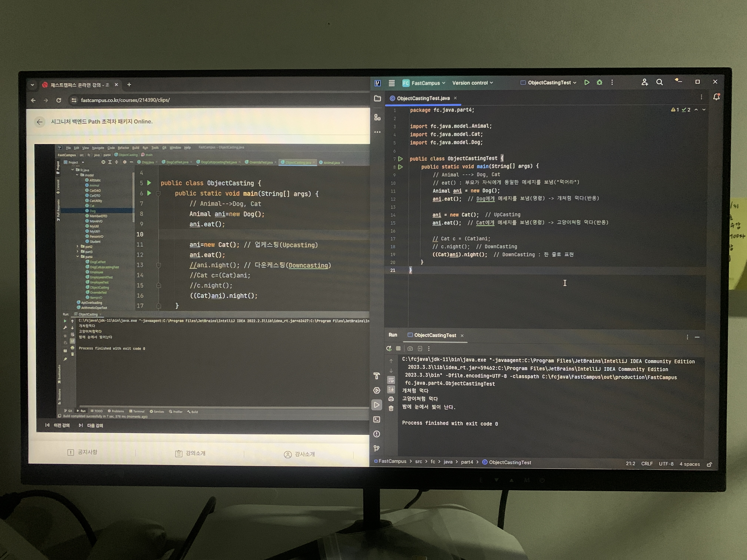The image size is (747, 560).
Task: Toggle soft-wrap in the console
Action: (x=391, y=380)
